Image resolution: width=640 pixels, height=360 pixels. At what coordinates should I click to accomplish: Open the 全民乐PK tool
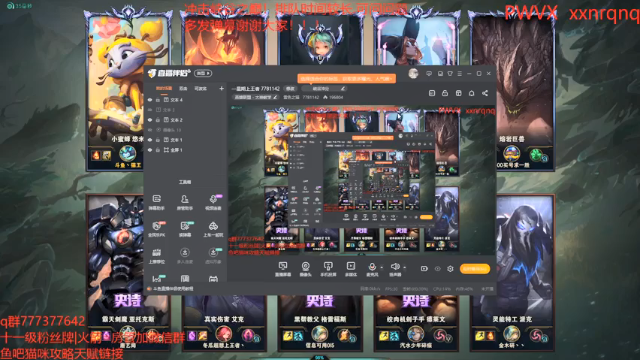coord(157,229)
